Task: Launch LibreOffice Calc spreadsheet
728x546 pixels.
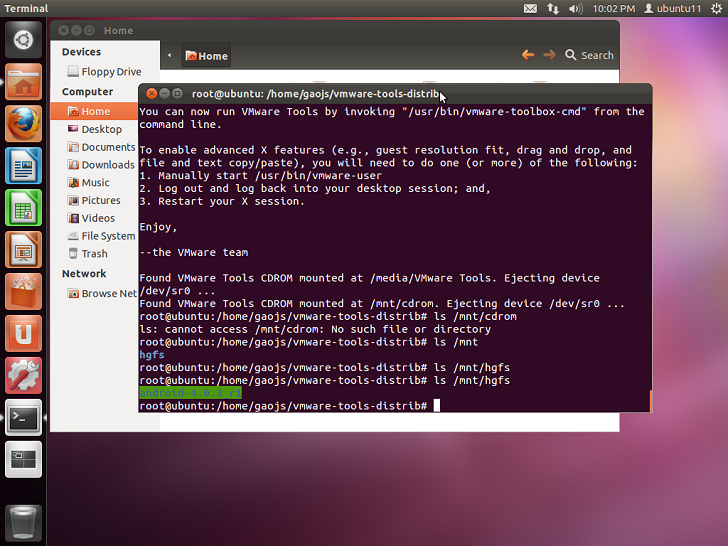Action: (x=23, y=208)
